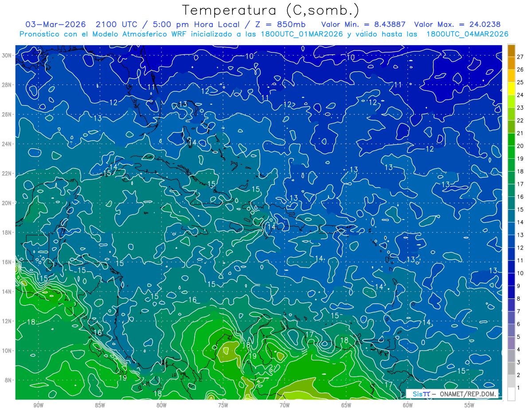Click the 30N latitude axis label
The width and height of the screenshot is (532, 411).
7,55
